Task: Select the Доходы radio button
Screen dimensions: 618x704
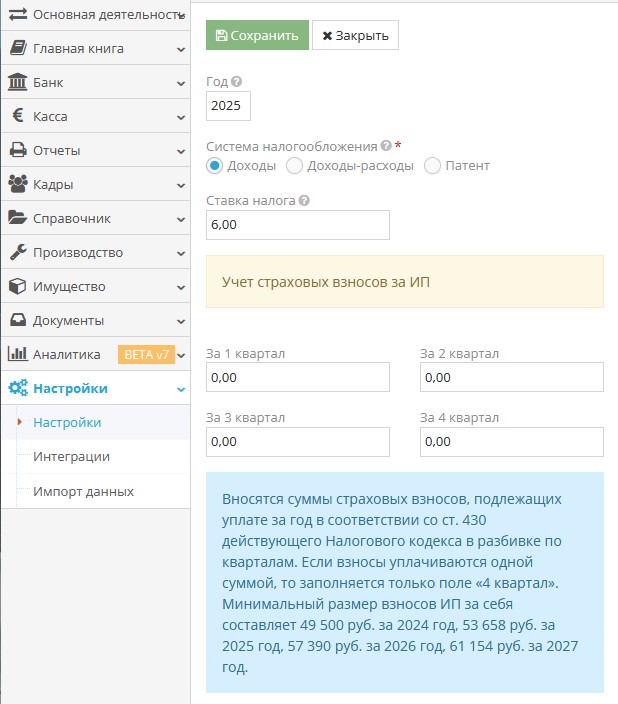Action: pyautogui.click(x=214, y=166)
